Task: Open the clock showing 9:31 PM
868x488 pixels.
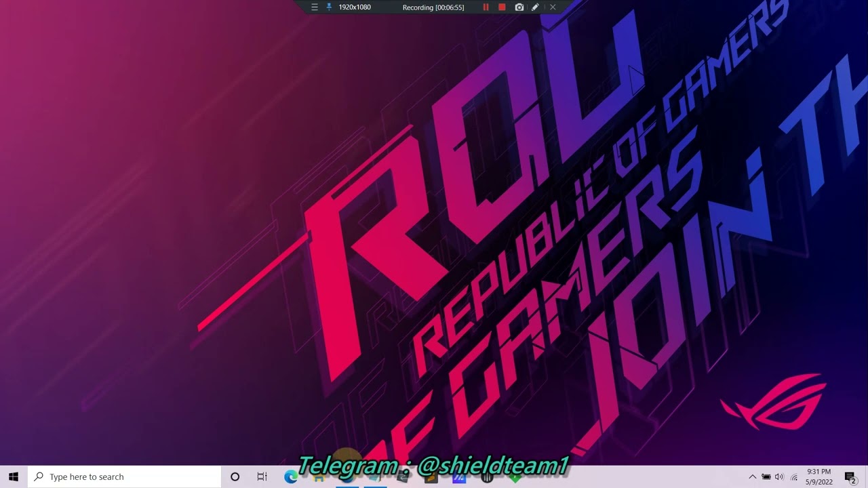Action: (x=819, y=477)
